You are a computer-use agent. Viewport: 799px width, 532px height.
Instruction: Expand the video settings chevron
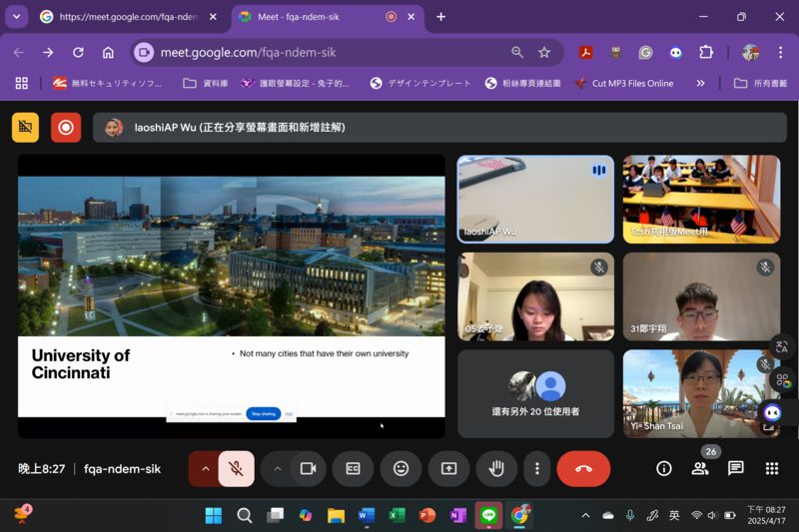coord(277,468)
